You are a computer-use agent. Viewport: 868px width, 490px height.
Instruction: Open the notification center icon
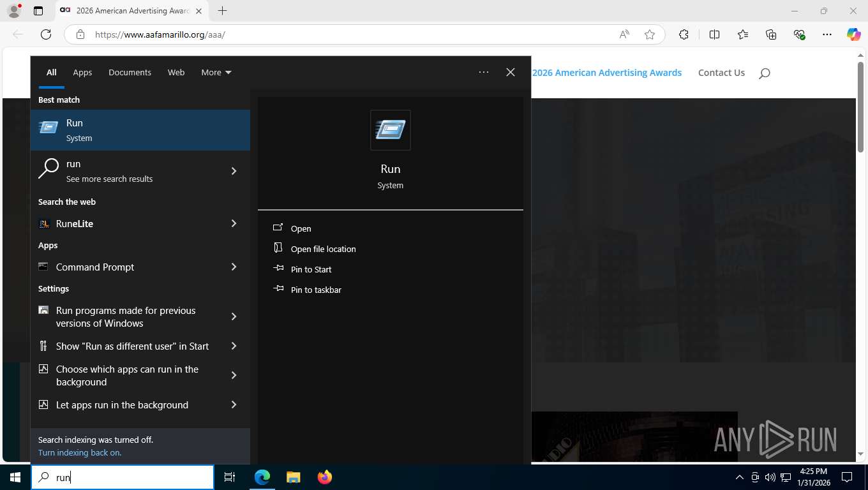click(x=847, y=477)
